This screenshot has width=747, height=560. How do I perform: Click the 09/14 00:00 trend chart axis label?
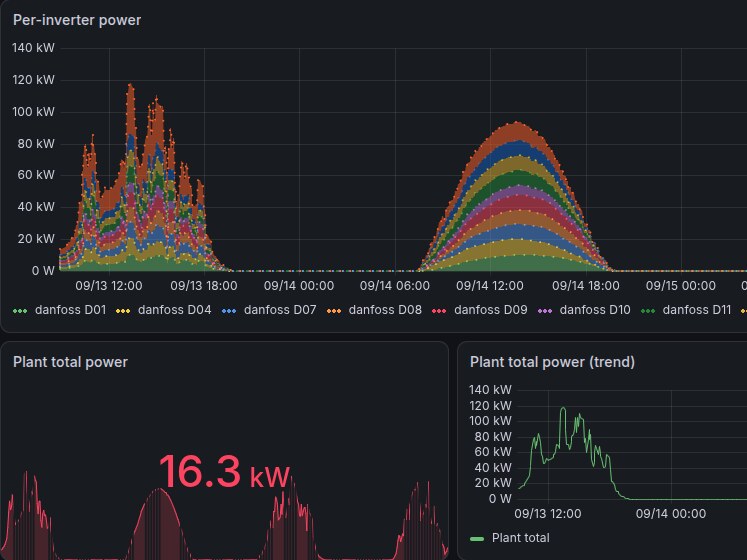pos(671,513)
